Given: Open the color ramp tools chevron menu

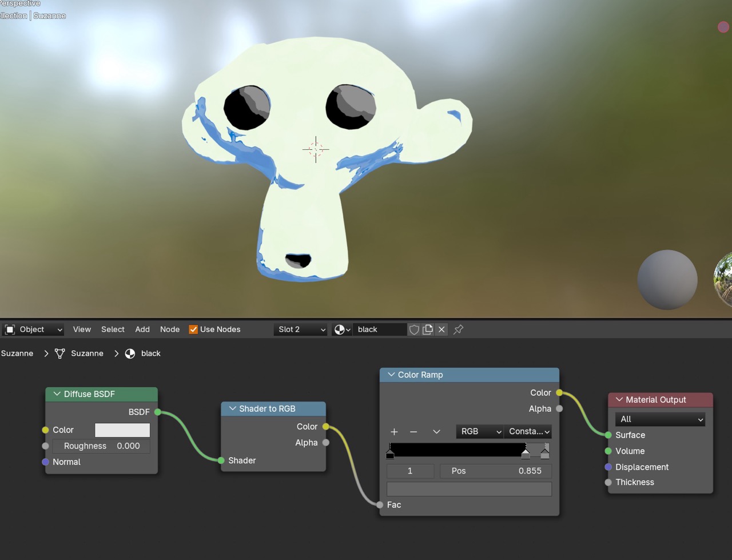Looking at the screenshot, I should coord(436,431).
